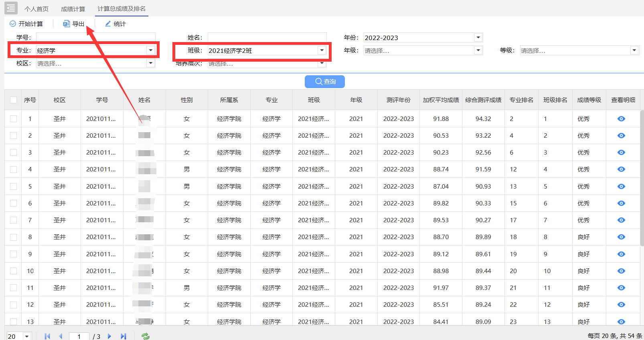Click the 成绩等级 column header

589,100
